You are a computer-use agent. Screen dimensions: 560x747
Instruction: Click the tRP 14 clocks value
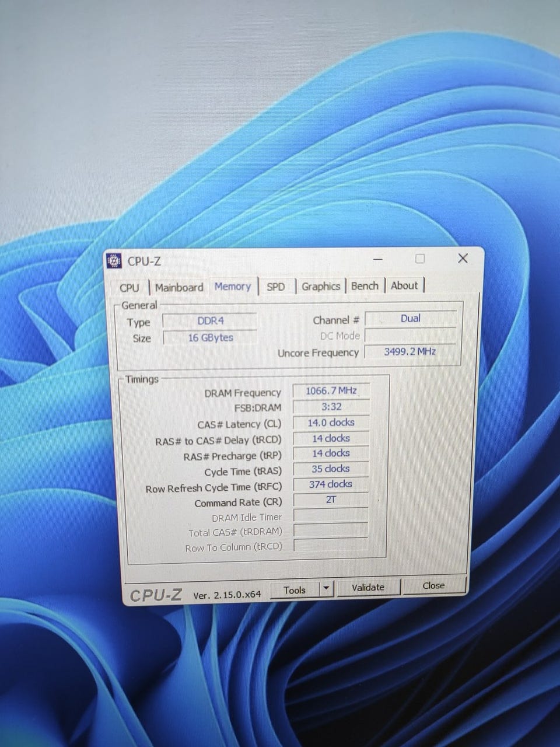pyautogui.click(x=331, y=453)
